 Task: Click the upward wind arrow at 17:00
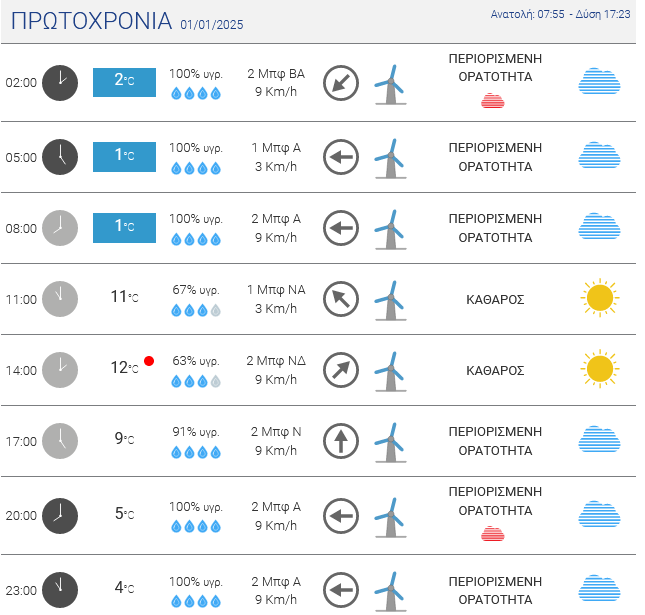341,441
